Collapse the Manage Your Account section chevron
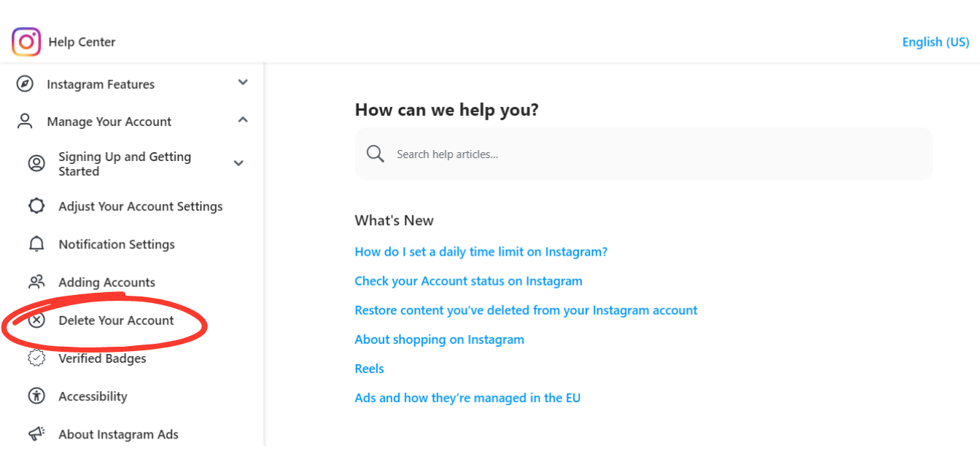The image size is (980, 472). 244,119
